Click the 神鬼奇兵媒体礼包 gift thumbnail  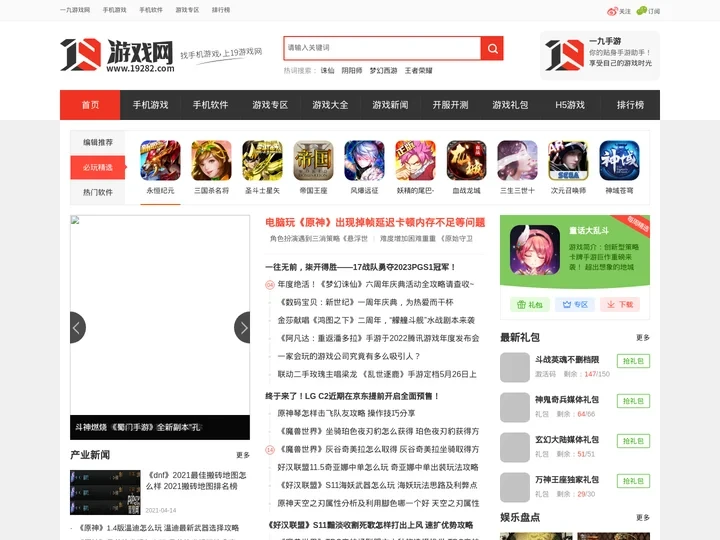515,407
